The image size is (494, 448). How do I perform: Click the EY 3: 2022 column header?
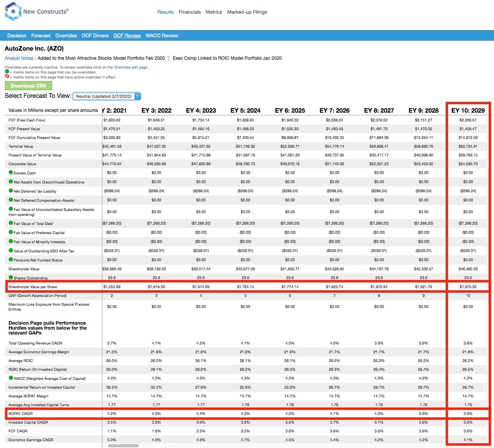coord(156,110)
